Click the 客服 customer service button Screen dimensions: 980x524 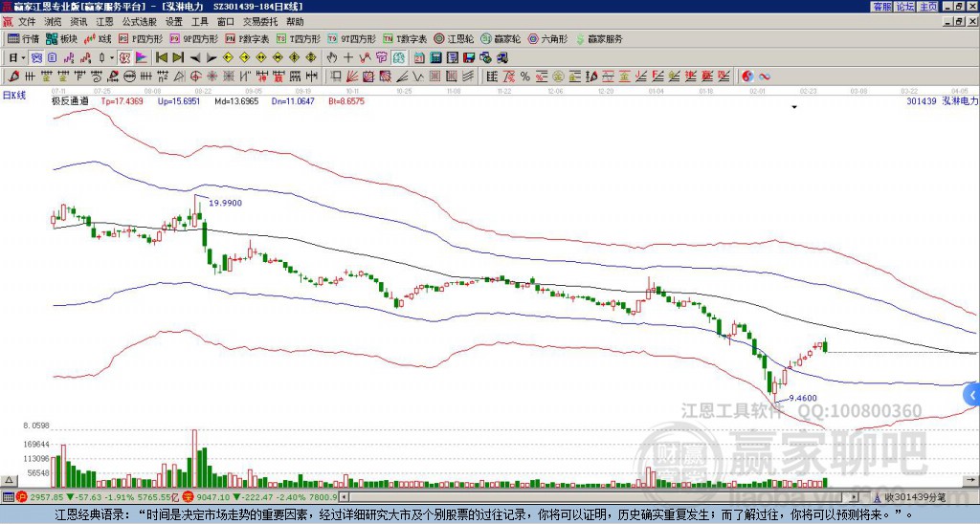881,7
